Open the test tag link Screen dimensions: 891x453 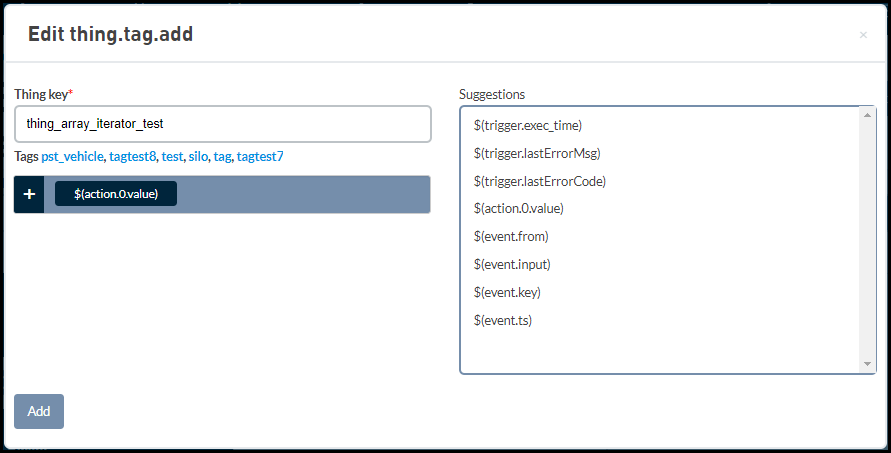coord(172,156)
